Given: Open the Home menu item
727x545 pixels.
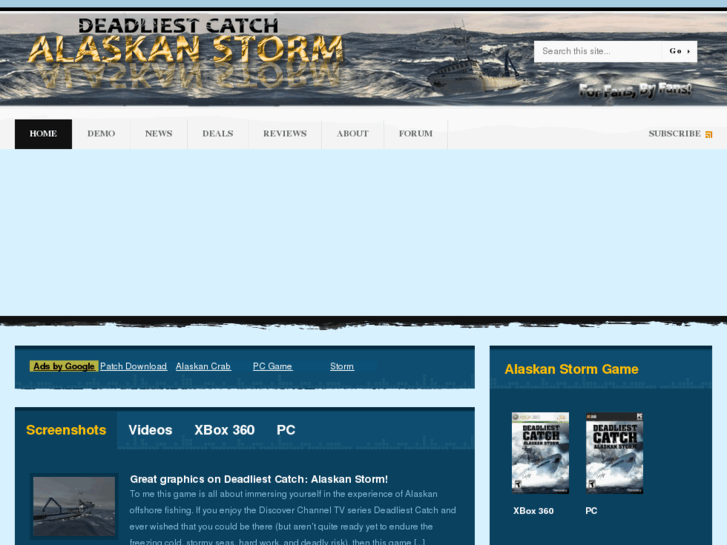Looking at the screenshot, I should click(x=43, y=134).
